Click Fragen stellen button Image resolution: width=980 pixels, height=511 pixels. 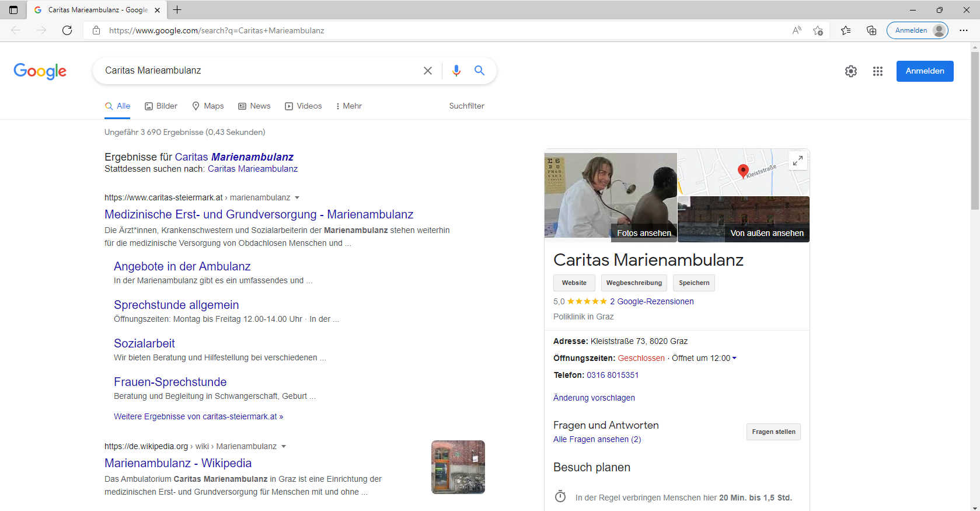[x=773, y=432]
